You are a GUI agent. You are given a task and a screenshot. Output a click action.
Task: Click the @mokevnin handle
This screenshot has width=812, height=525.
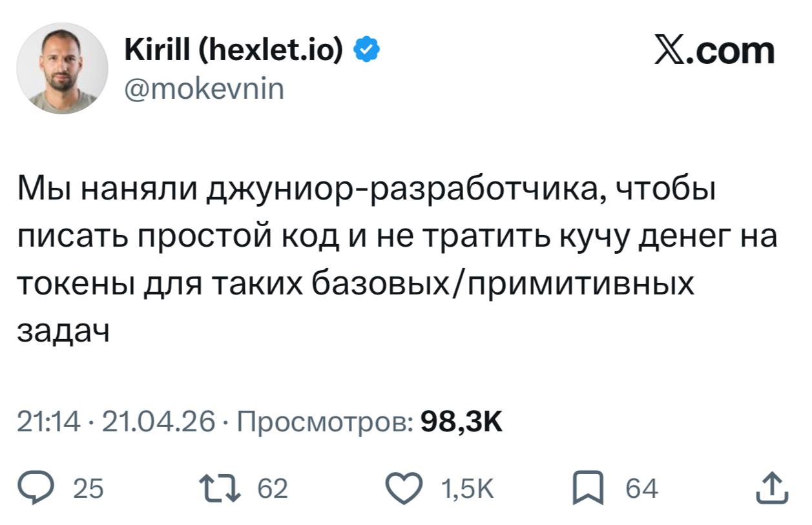click(x=203, y=88)
